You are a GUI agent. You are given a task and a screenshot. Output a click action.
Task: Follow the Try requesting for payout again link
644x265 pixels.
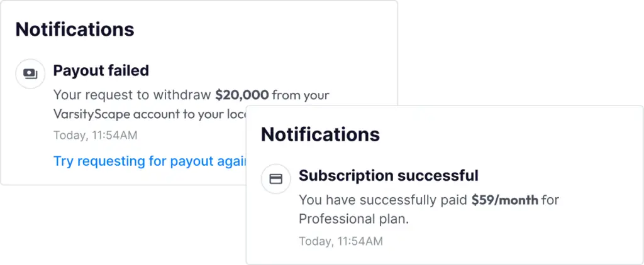point(150,161)
